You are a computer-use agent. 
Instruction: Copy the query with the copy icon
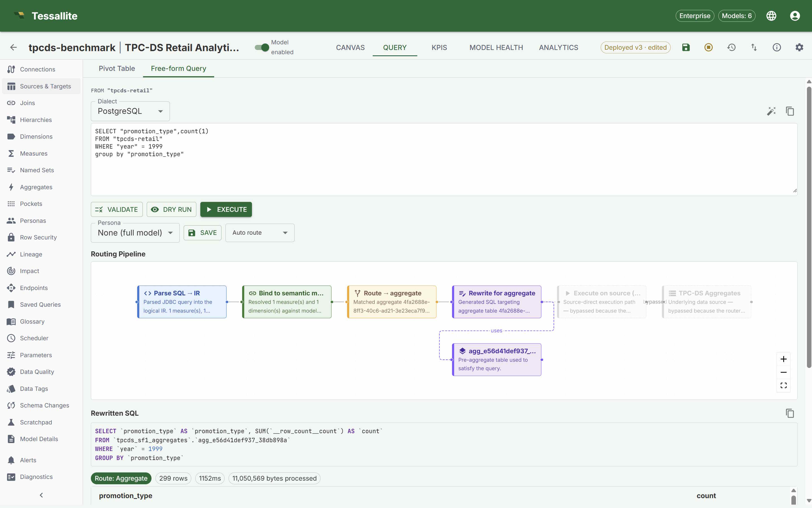789,111
